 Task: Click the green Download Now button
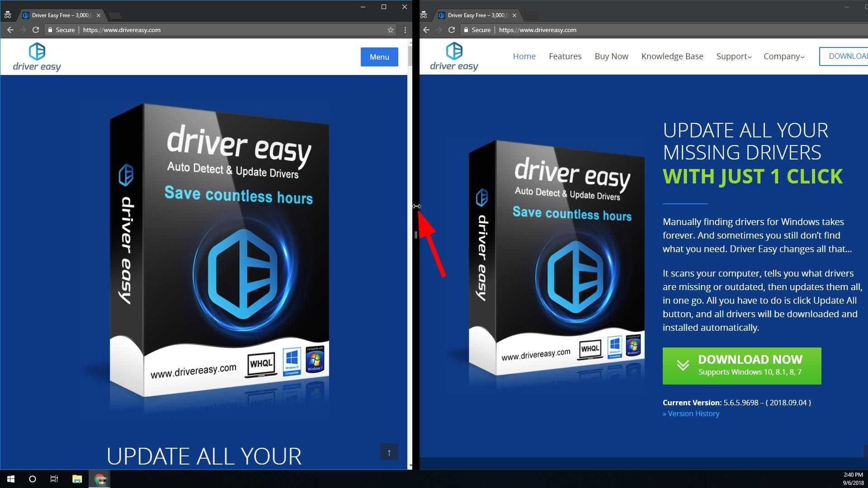741,366
